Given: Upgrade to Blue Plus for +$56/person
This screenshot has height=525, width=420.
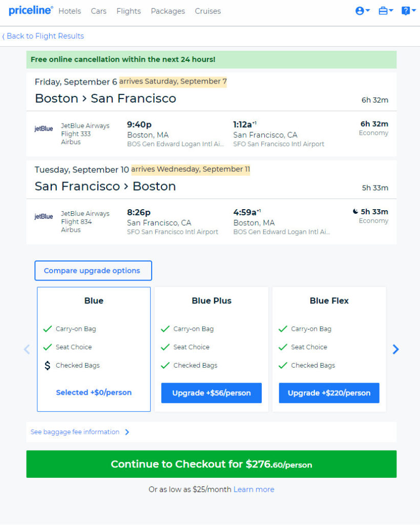Looking at the screenshot, I should point(212,393).
